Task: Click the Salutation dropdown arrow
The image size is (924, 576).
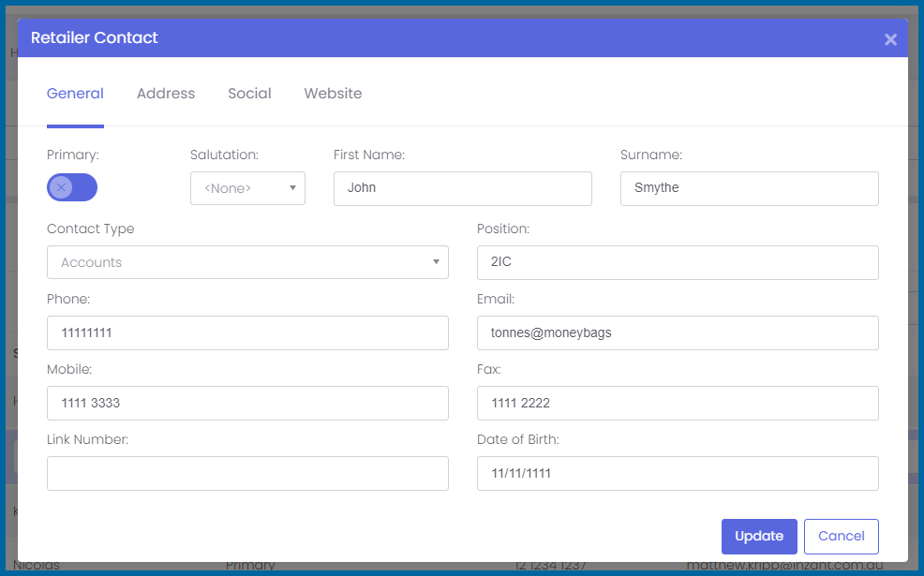Action: click(292, 188)
